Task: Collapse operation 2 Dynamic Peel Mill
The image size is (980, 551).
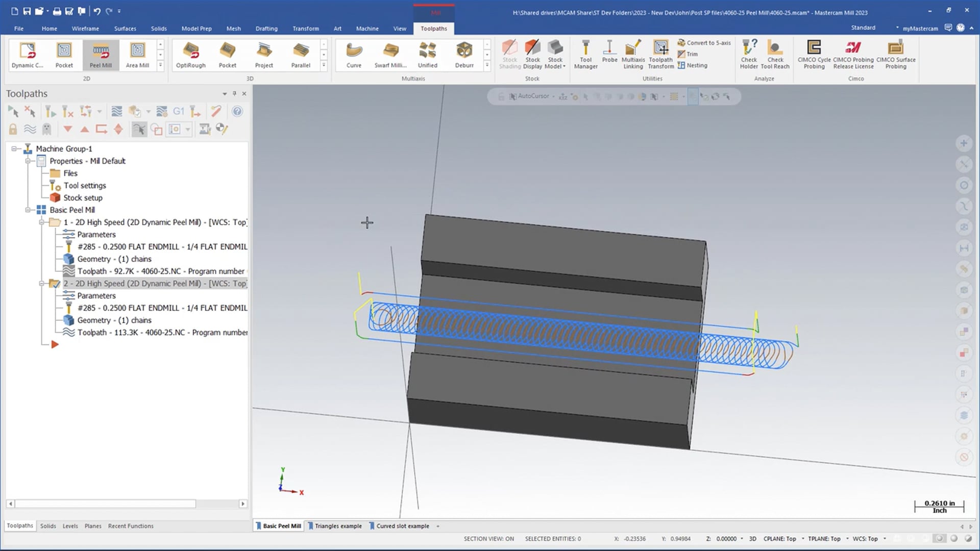Action: [42, 284]
